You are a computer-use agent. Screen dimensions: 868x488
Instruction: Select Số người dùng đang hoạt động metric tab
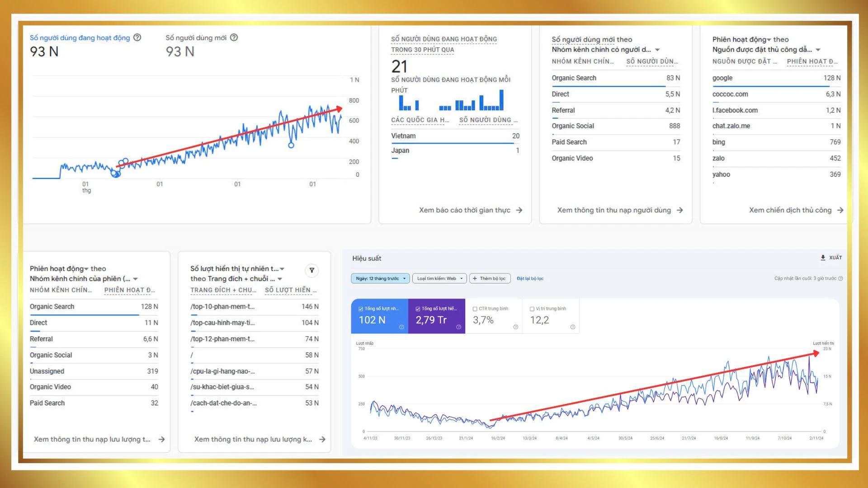[85, 45]
